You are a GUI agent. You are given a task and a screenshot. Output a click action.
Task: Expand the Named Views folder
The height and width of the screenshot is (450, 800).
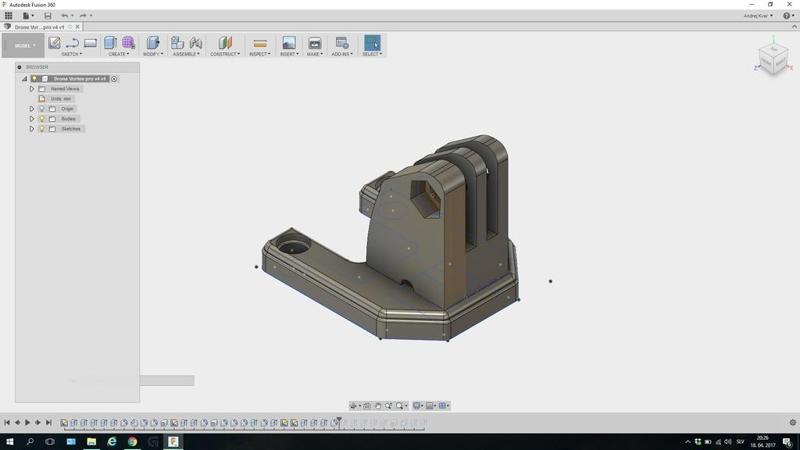[32, 89]
